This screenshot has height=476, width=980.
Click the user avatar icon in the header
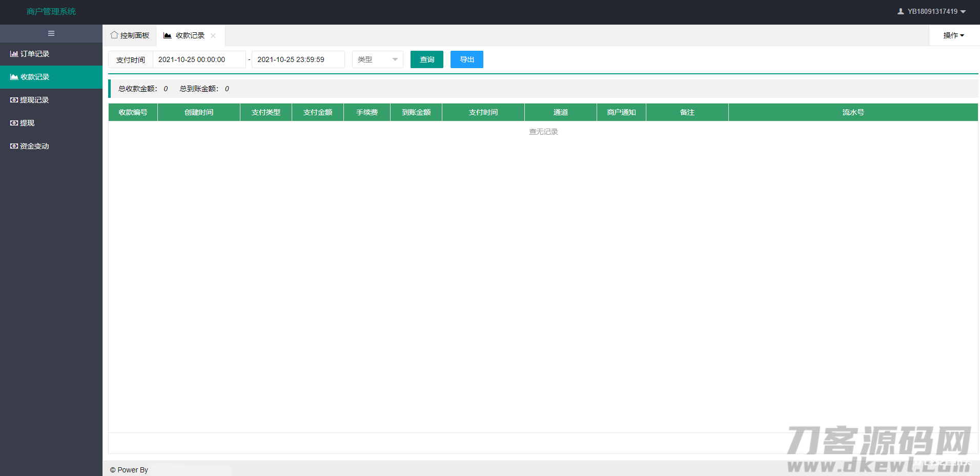901,11
